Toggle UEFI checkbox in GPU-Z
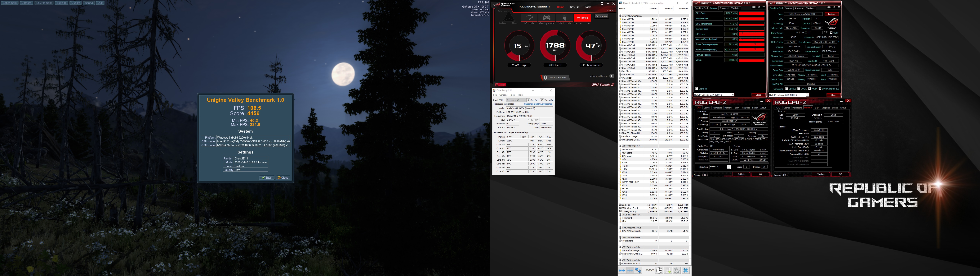The width and height of the screenshot is (980, 276). (831, 33)
